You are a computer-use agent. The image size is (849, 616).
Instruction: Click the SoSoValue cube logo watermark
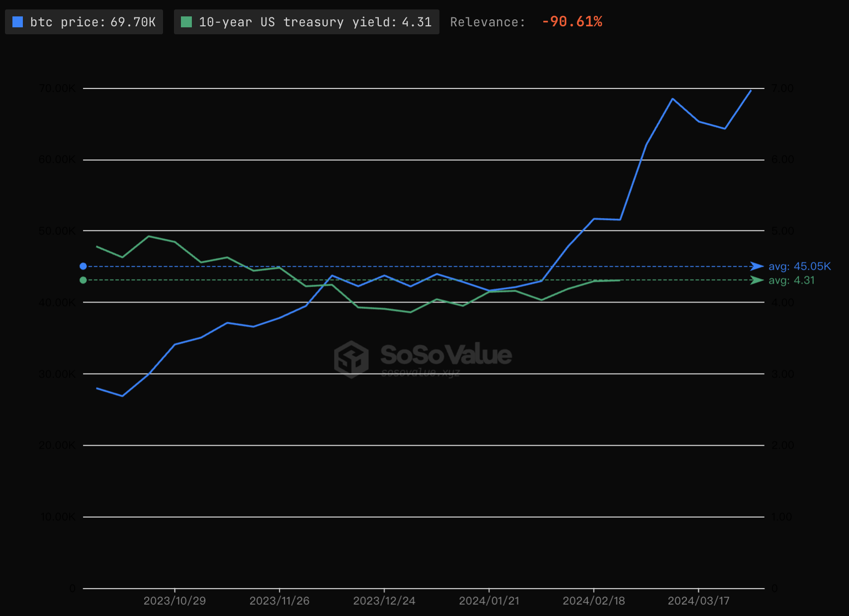point(351,358)
